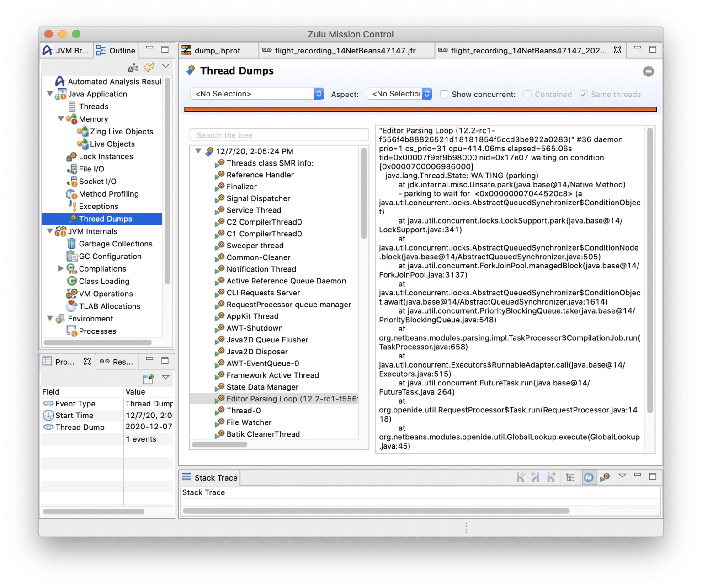Click the Method Profiling icon

[71, 194]
